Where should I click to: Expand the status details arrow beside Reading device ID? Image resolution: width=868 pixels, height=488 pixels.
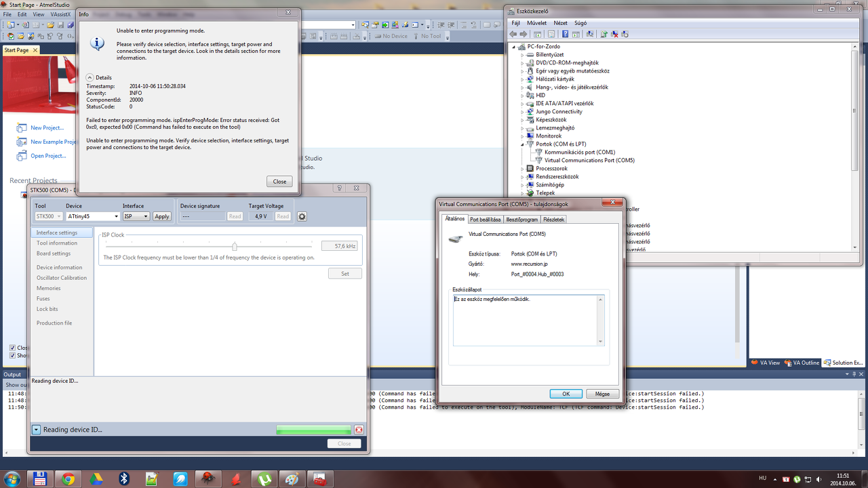click(36, 430)
